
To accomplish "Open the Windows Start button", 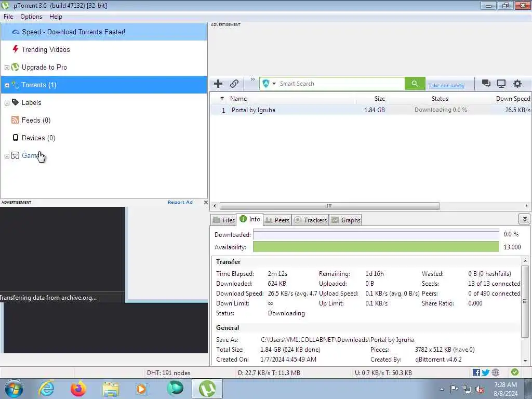I will (14, 389).
